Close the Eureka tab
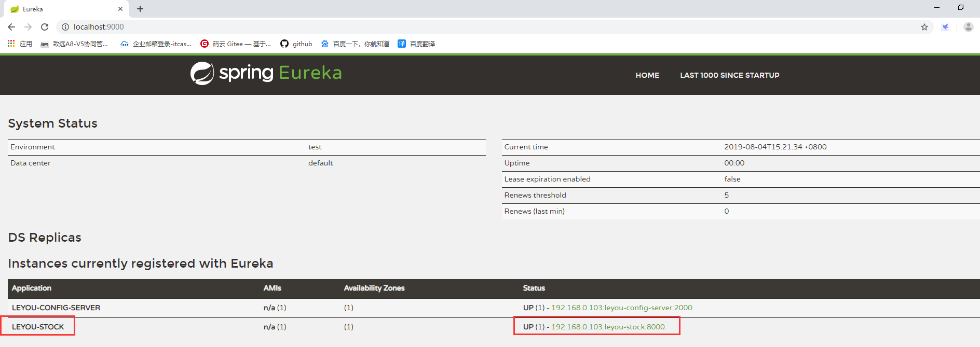Viewport: 980px width, 347px height. click(120, 9)
